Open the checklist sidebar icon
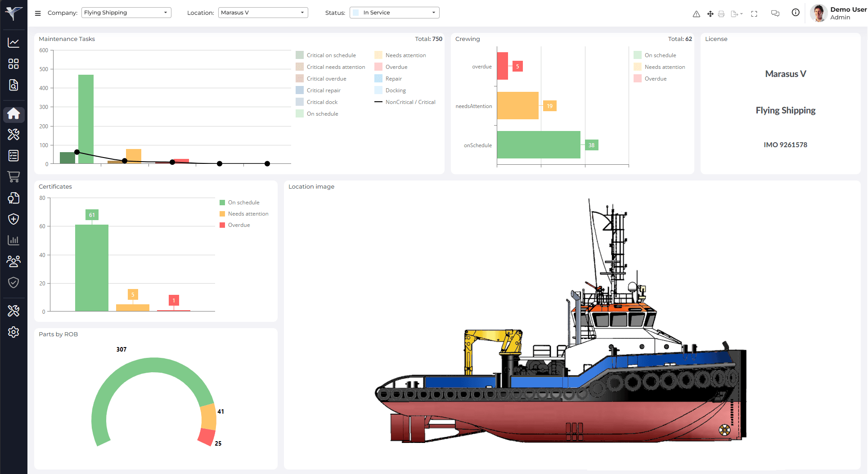 13,155
